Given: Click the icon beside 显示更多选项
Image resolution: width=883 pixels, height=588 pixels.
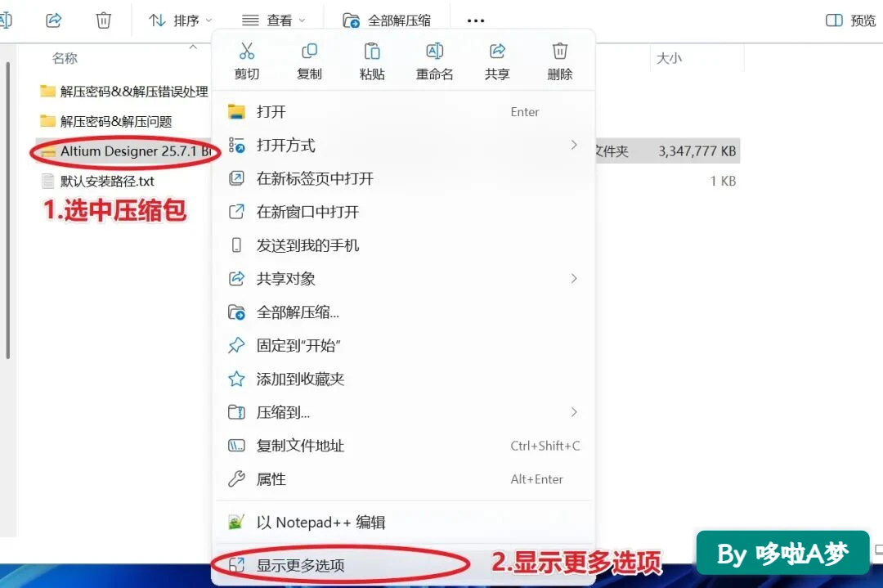Looking at the screenshot, I should pos(236,565).
